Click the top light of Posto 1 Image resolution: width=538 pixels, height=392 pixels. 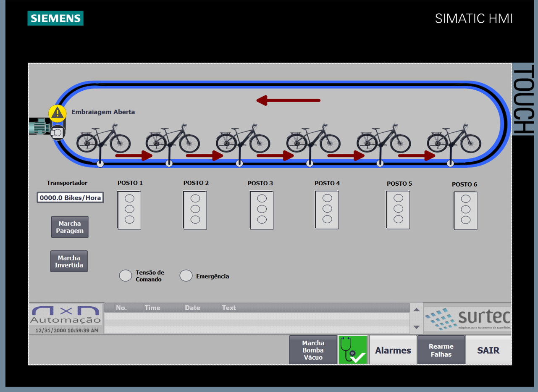tap(129, 198)
